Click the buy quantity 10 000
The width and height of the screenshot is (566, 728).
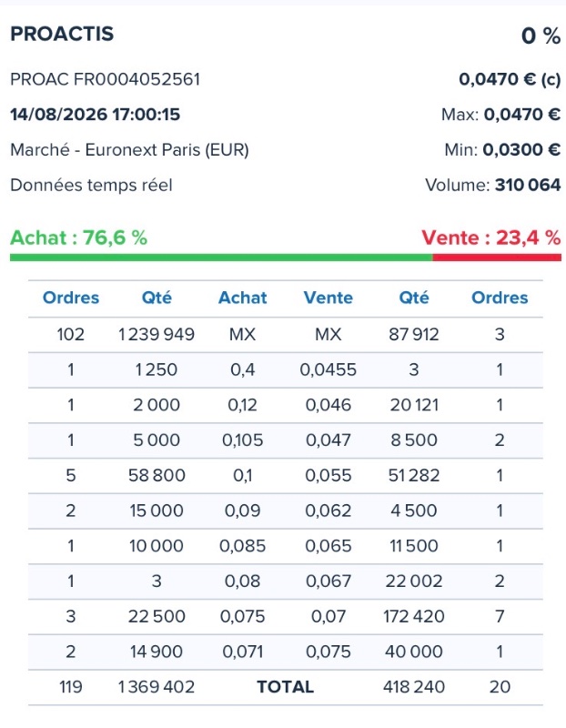click(x=157, y=546)
